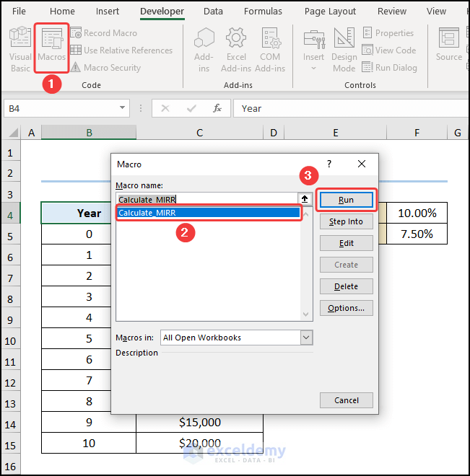Select the Year header cell

click(77, 213)
